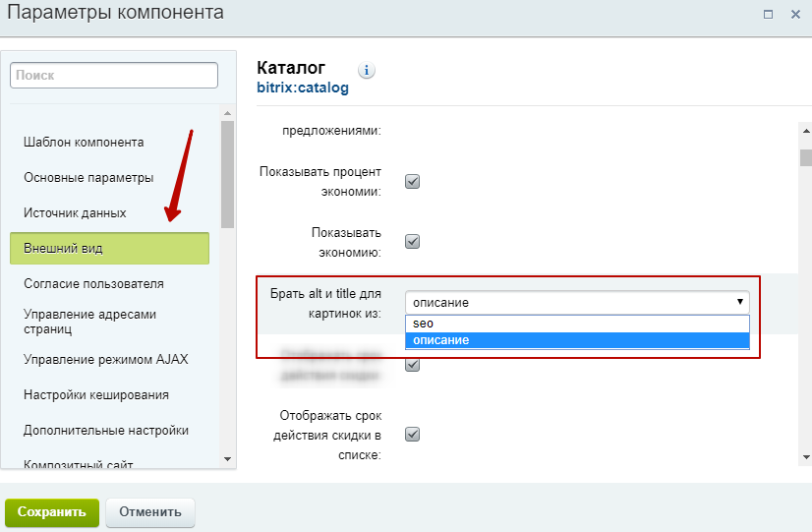Maximize the Параметры компонента dialog
The width and height of the screenshot is (812, 532).
768,14
